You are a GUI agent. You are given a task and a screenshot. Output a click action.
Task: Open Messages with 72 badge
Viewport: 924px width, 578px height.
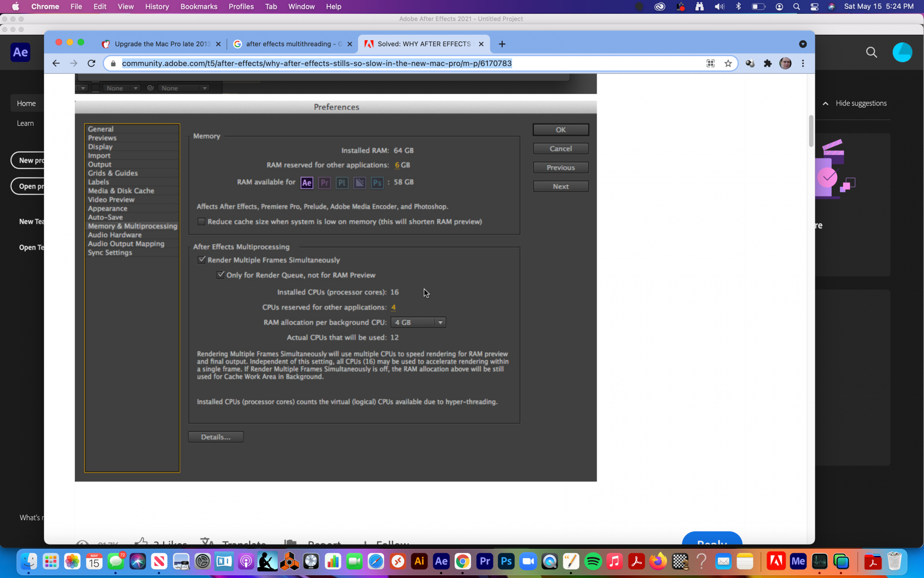tap(115, 562)
